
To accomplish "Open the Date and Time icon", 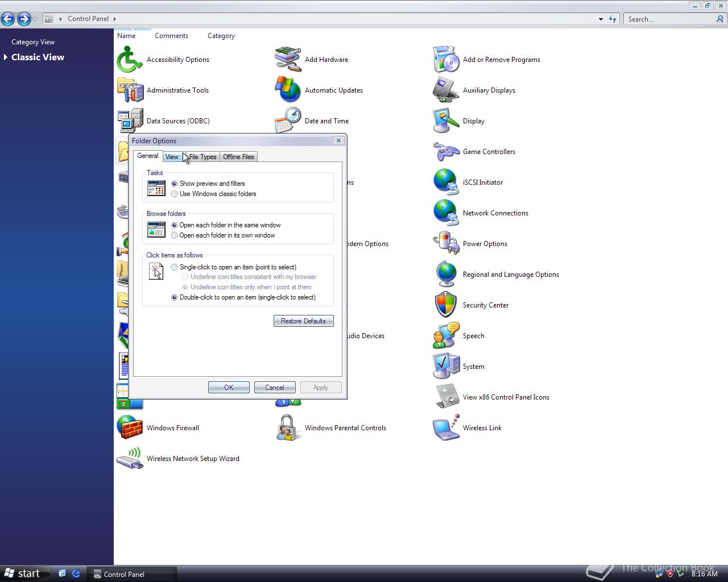I will [x=288, y=120].
